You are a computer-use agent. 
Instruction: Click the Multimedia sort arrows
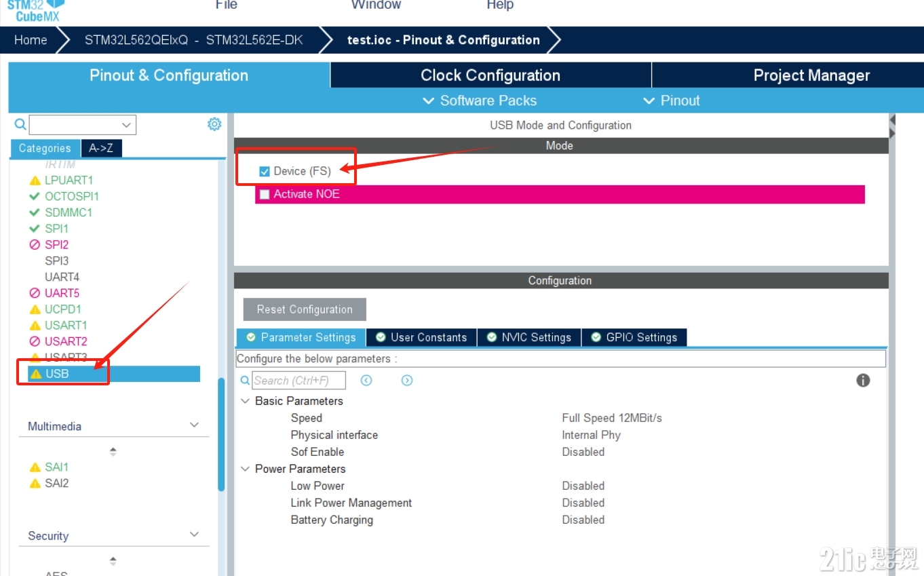(113, 451)
